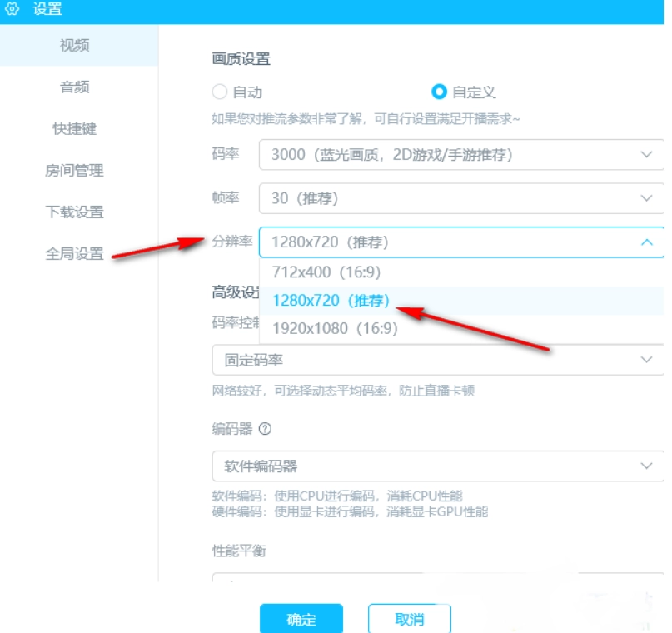Open the 房间管理 section
Screen dimensions: 672x633
tap(75, 170)
